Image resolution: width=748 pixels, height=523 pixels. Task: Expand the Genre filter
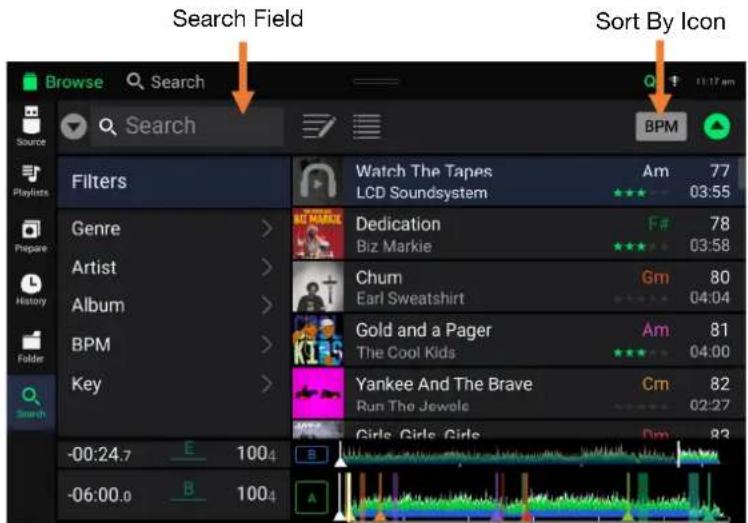[172, 229]
